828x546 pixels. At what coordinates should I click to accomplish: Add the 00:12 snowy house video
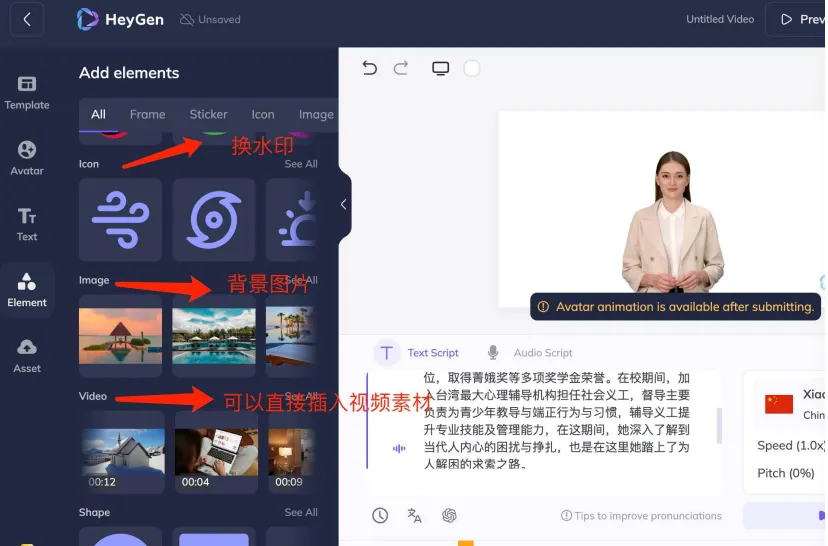[x=123, y=453]
